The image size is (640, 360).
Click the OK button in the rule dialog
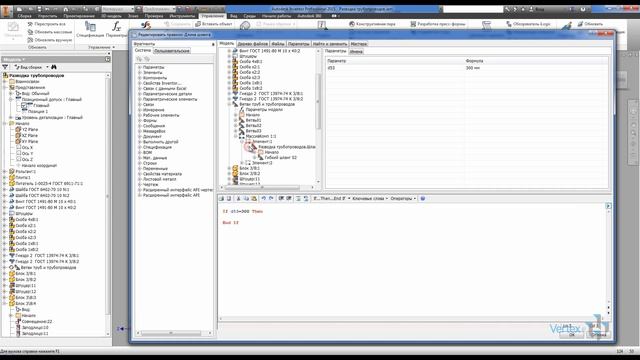click(571, 335)
